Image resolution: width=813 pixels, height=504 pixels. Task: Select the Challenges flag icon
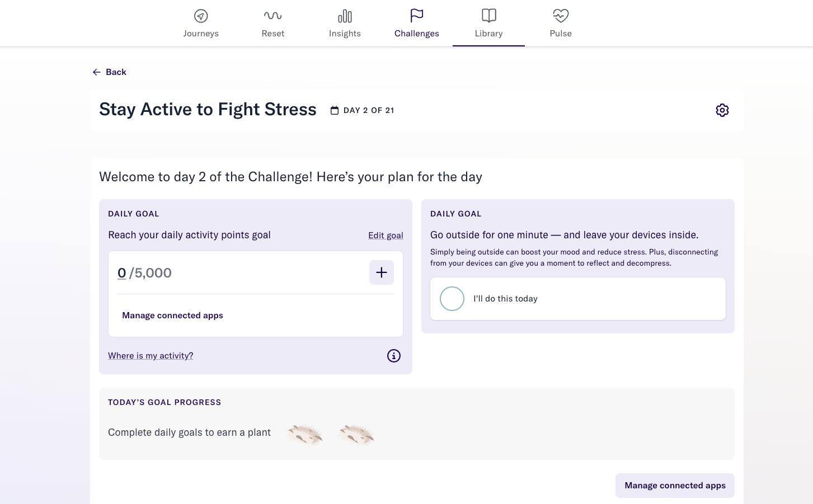coord(417,16)
